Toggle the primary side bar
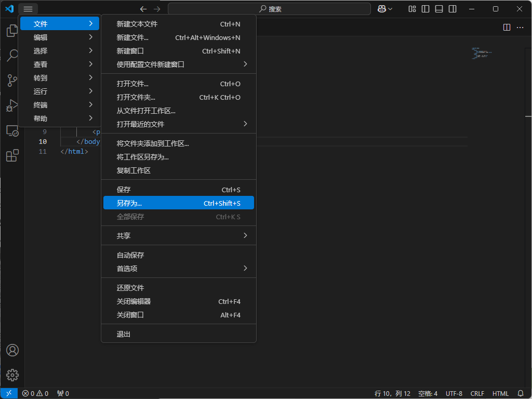The image size is (532, 399). click(425, 9)
